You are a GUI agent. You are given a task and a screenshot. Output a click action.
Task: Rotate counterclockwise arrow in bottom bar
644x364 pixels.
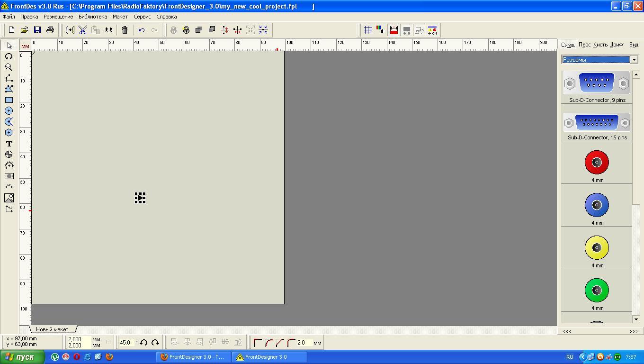[x=143, y=342]
